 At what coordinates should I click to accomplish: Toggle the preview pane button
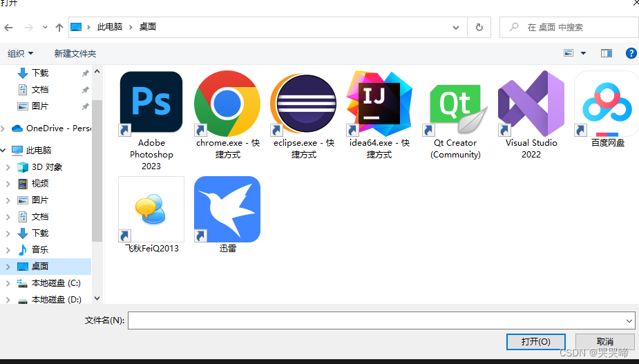[x=607, y=53]
